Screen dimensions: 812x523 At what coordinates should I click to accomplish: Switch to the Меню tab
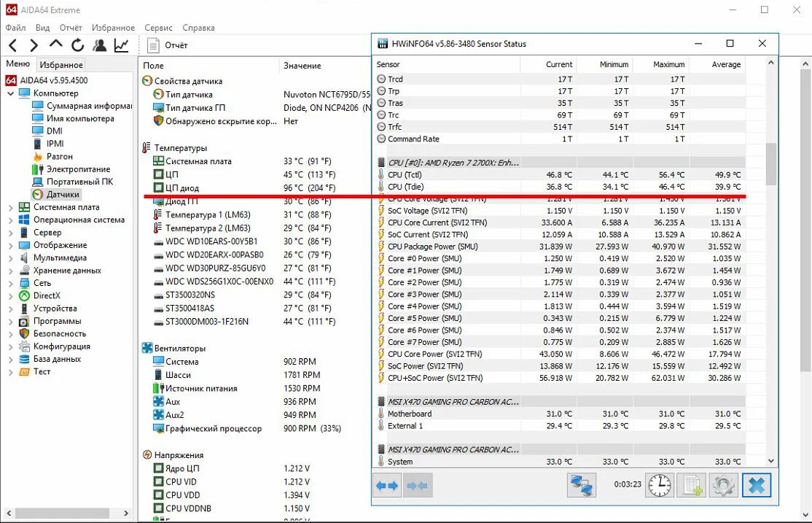pyautogui.click(x=18, y=63)
